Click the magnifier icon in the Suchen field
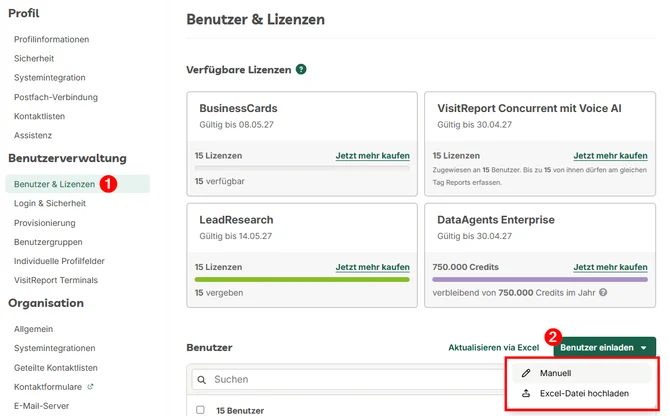Screen dimensions: 670x416 [202, 380]
